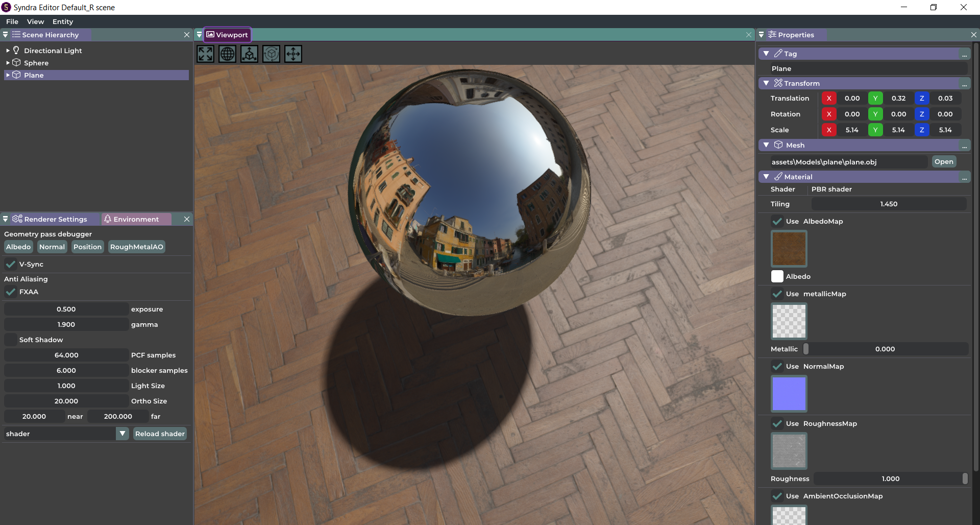This screenshot has width=980, height=525.
Task: Click the fullscreen expand viewport icon
Action: tap(206, 54)
